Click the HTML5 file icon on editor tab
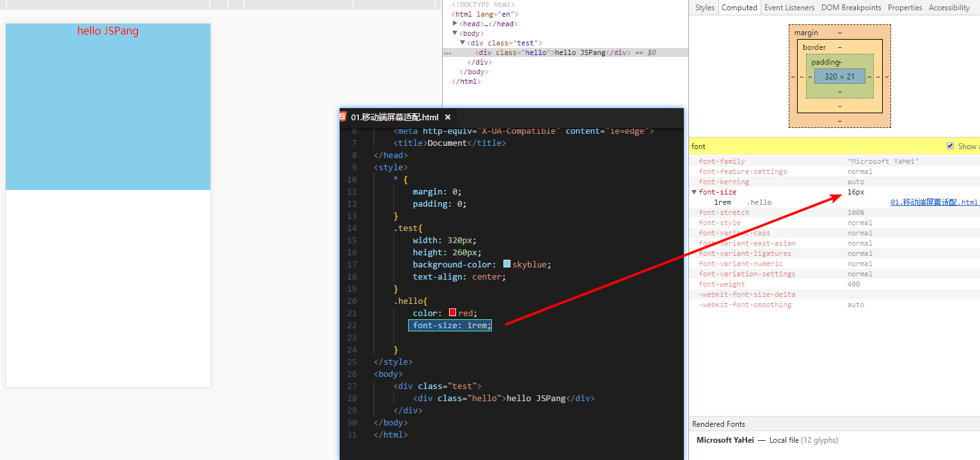This screenshot has width=980, height=460. pyautogui.click(x=342, y=116)
